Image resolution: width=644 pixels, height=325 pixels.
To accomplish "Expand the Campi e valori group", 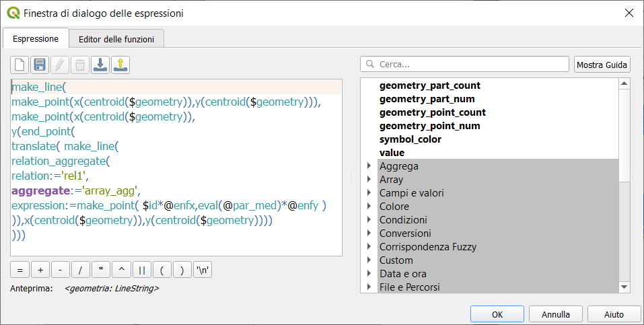I will pos(369,193).
